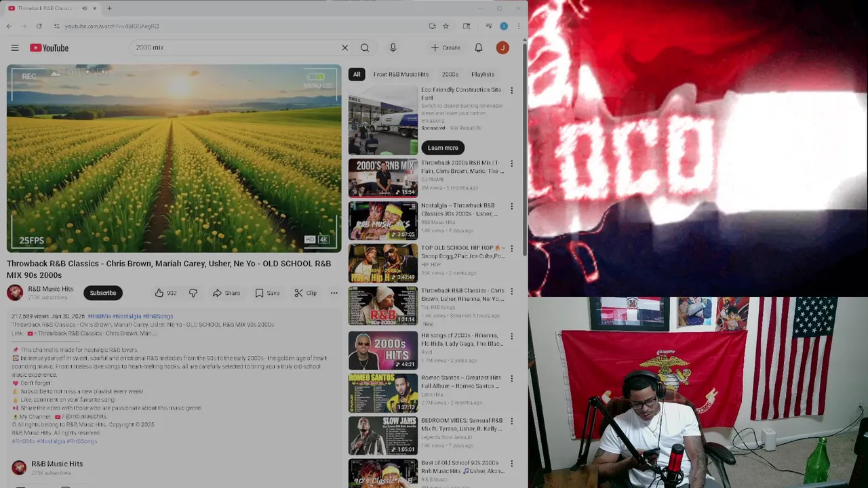This screenshot has width=868, height=488.
Task: Open R&B Music Hits channel avatar
Action: [x=15, y=293]
